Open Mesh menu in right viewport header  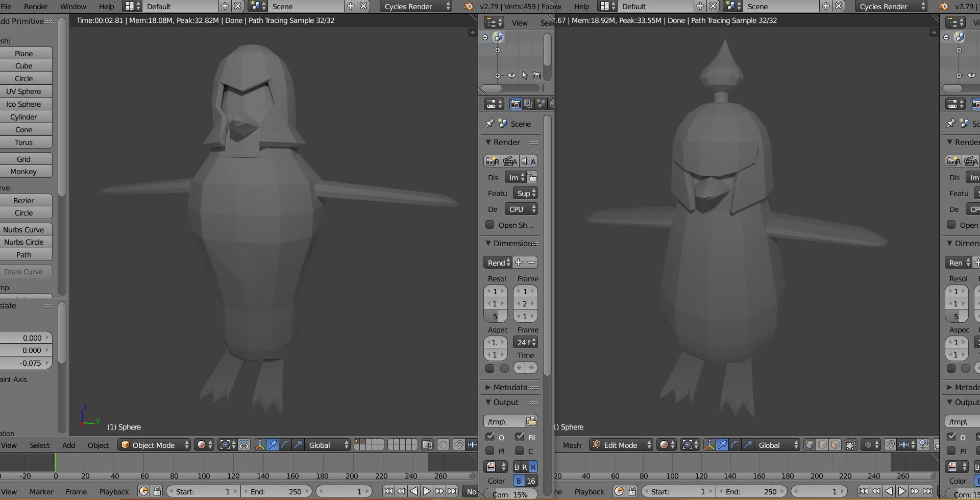tap(572, 445)
